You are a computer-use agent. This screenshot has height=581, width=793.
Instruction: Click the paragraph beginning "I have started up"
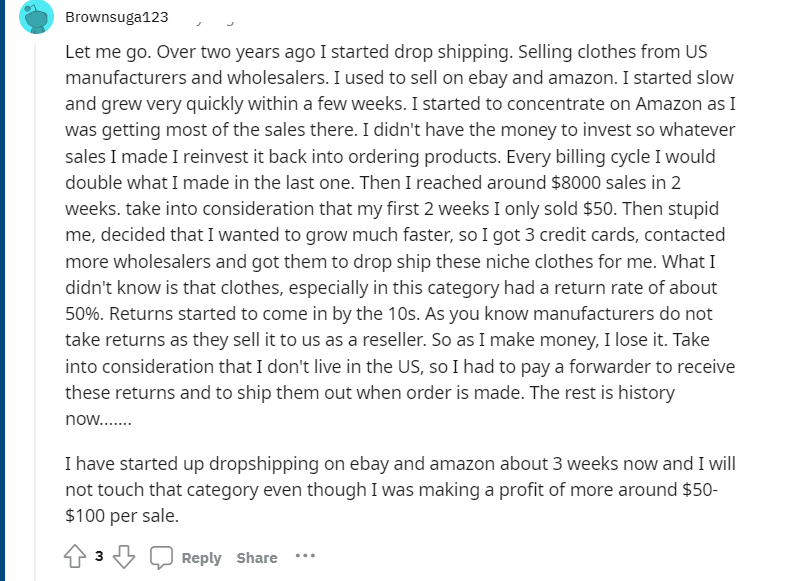(x=400, y=489)
